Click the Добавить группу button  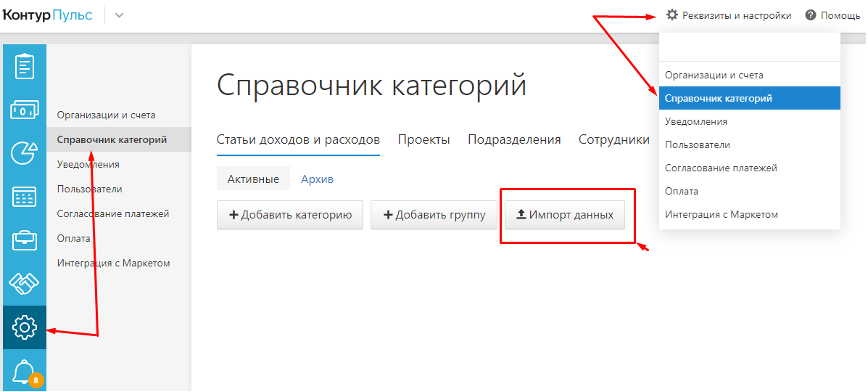tap(434, 215)
